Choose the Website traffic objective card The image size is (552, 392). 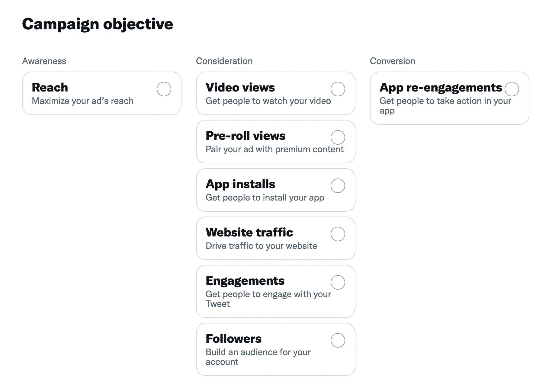[x=276, y=238]
